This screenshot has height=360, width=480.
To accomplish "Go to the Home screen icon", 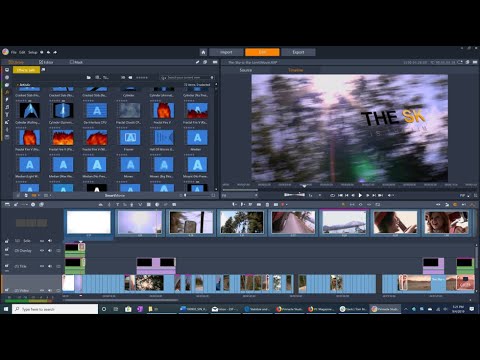I will pyautogui.click(x=203, y=52).
